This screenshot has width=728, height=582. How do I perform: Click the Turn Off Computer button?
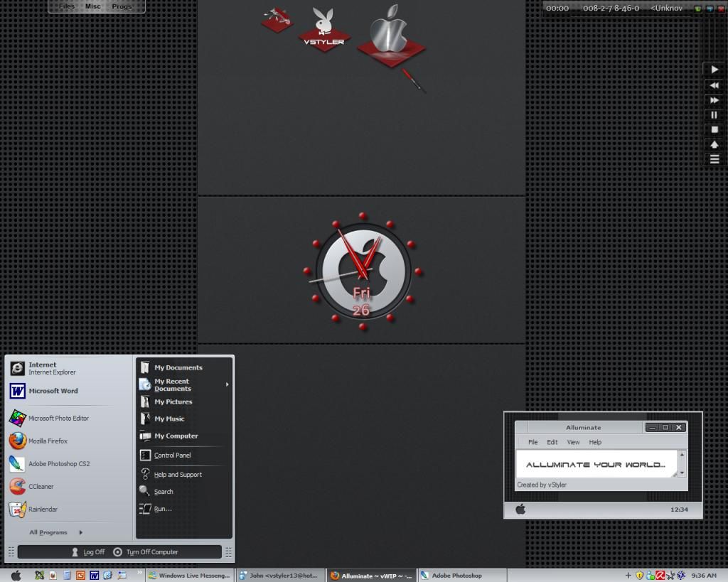coord(146,552)
